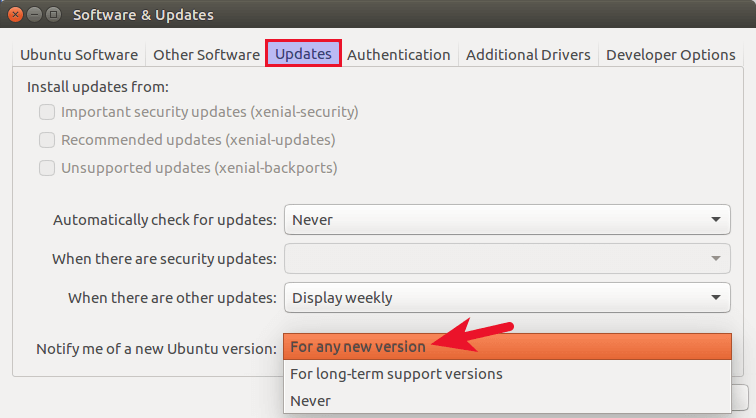Choose For any new version option

[358, 347]
